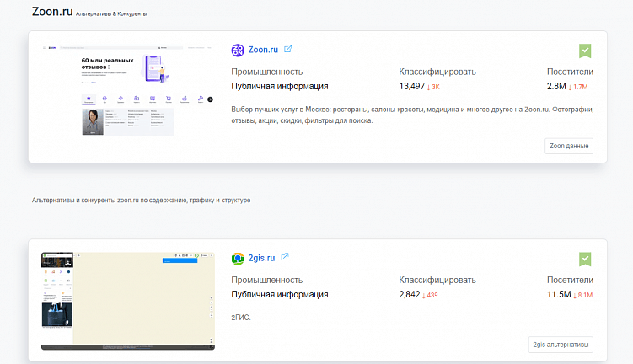Click the rank value 13,497
Screen dimensions: 633x364
pyautogui.click(x=412, y=86)
